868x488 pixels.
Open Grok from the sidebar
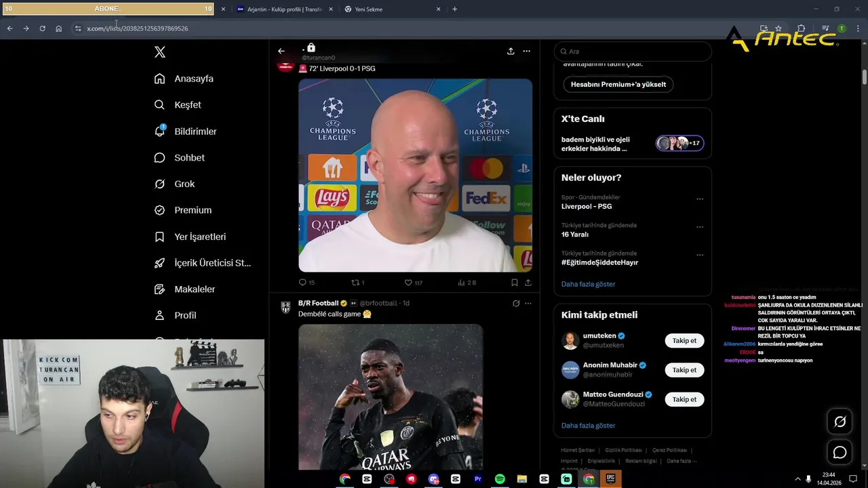(x=174, y=184)
